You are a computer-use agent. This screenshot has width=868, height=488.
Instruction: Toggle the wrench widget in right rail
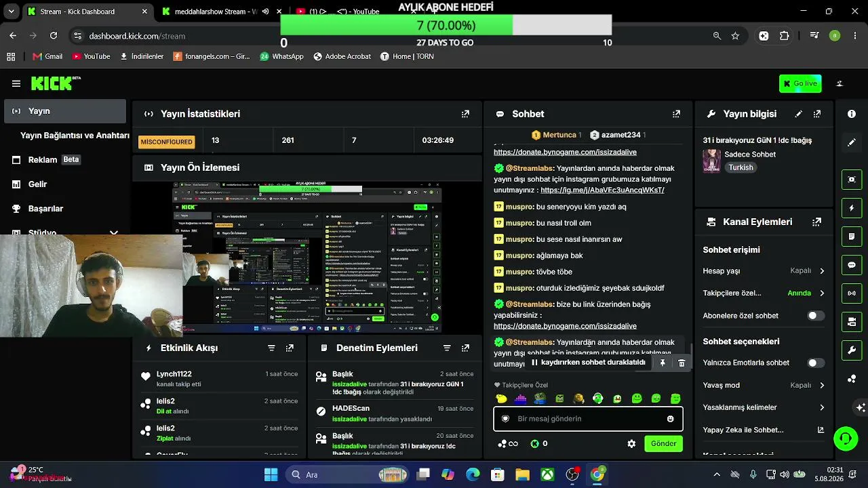point(852,350)
